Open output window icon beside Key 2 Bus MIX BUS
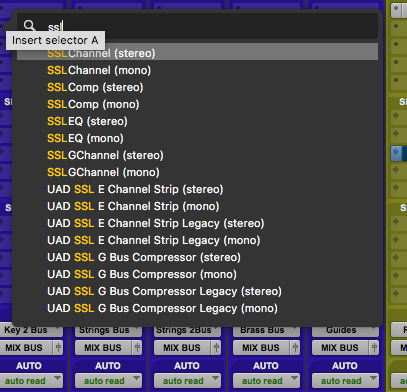The image size is (407, 392). point(58,348)
